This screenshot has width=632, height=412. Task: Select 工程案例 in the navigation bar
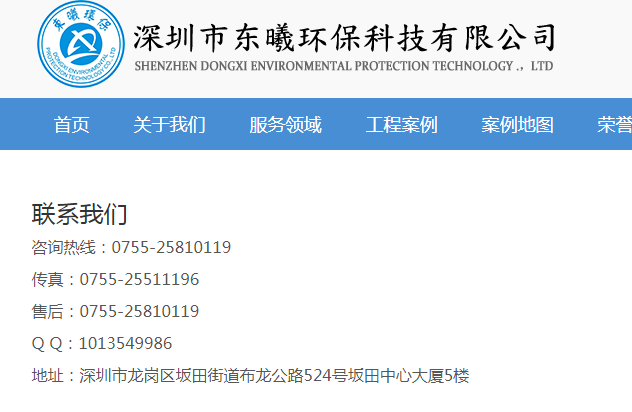pos(401,125)
